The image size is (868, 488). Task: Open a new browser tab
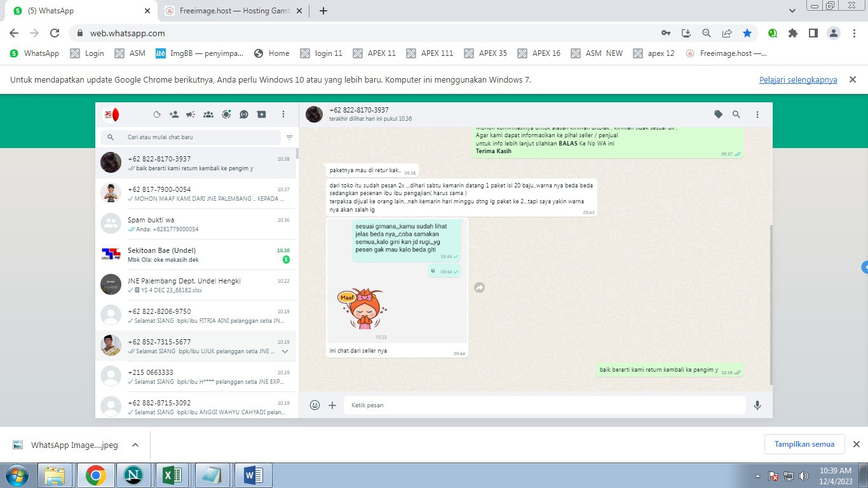coord(323,11)
